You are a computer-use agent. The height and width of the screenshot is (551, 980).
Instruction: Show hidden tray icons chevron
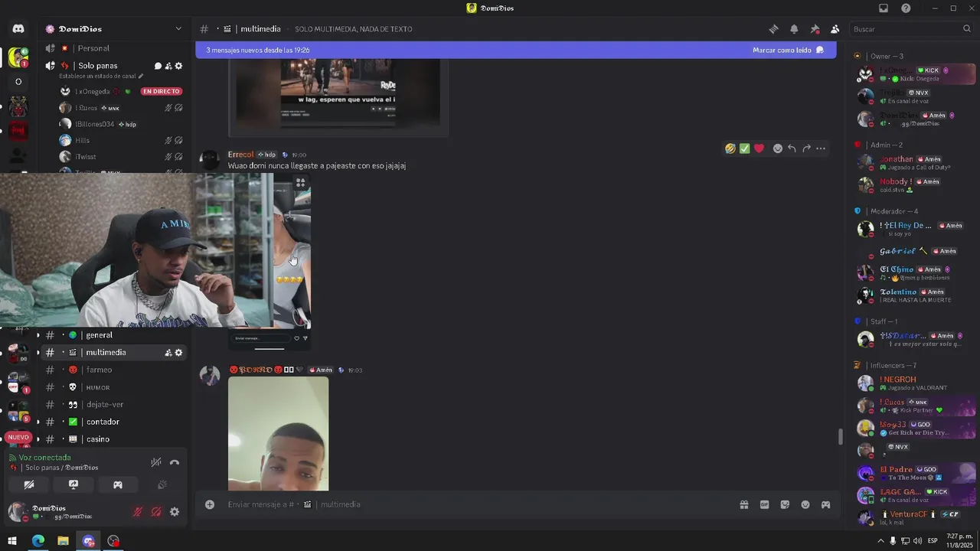coord(880,541)
